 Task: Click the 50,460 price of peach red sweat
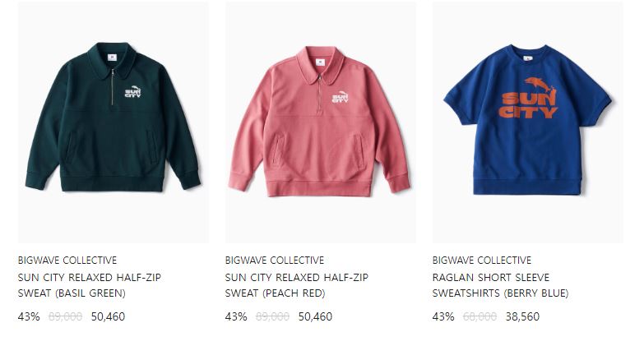coord(315,317)
